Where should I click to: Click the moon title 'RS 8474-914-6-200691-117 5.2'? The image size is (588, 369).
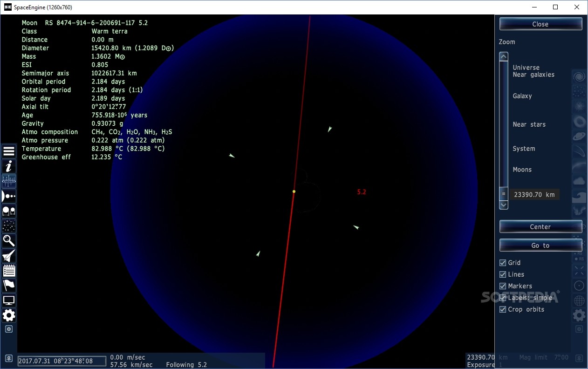point(96,23)
